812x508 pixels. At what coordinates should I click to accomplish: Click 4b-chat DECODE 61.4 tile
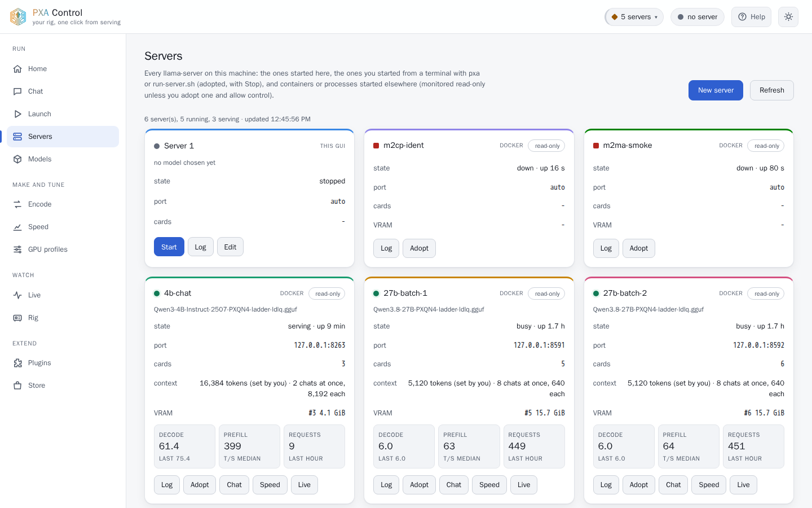[x=184, y=446]
